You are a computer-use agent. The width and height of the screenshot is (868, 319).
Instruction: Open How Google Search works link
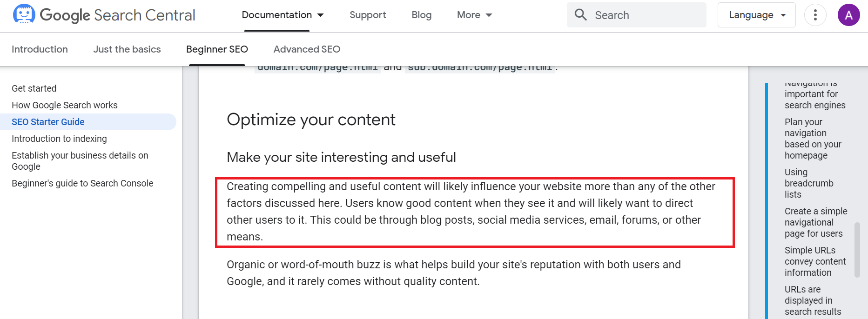click(x=65, y=105)
